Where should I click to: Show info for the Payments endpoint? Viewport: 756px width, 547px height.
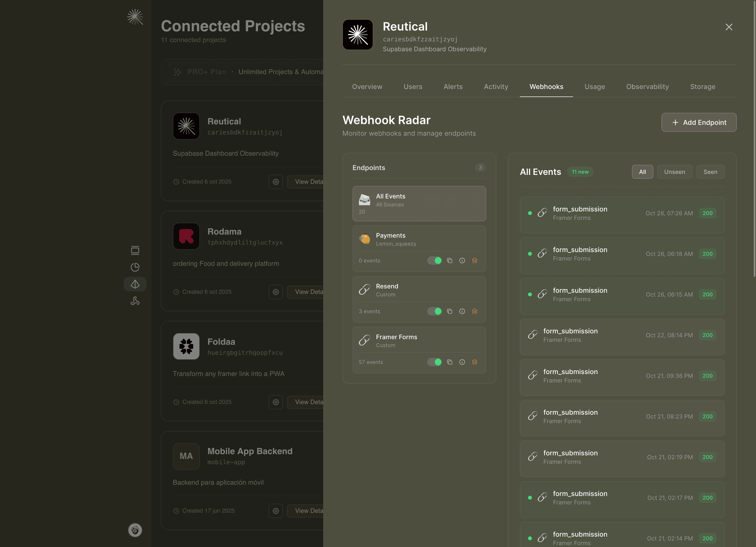pos(462,261)
